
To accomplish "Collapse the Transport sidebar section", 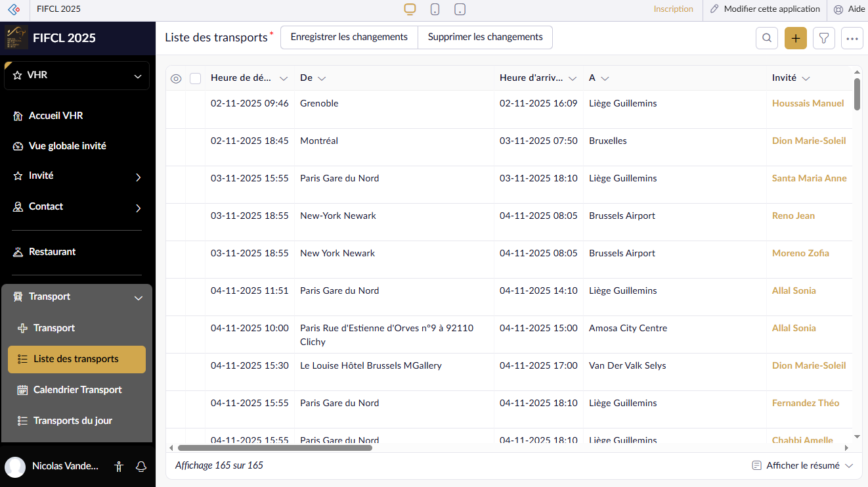I will point(138,298).
